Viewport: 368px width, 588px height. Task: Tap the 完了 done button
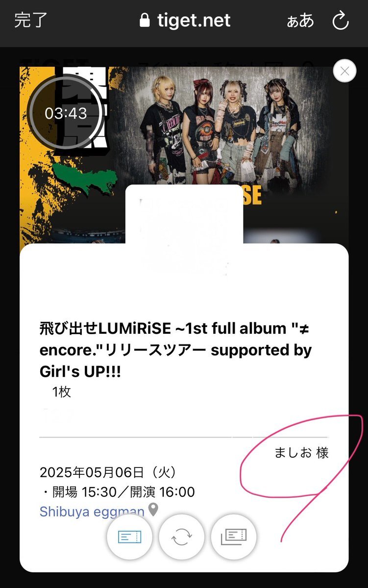pyautogui.click(x=31, y=21)
